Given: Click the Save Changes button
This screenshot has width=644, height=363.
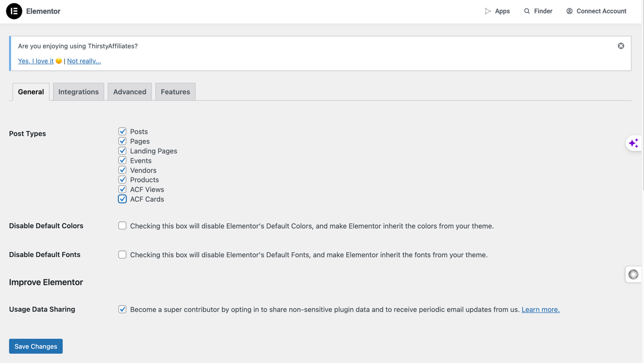Looking at the screenshot, I should pyautogui.click(x=36, y=346).
